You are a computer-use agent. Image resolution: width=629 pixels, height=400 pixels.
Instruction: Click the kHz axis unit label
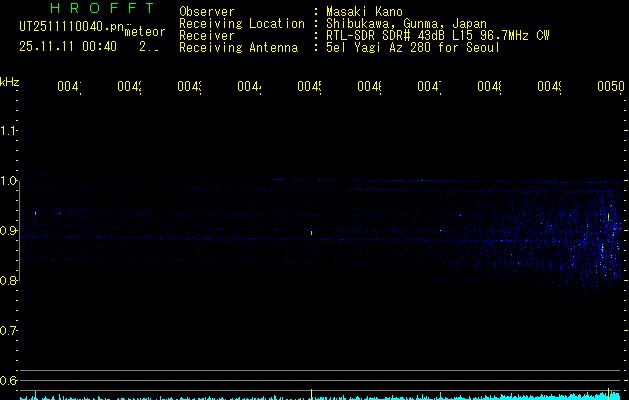click(x=10, y=80)
